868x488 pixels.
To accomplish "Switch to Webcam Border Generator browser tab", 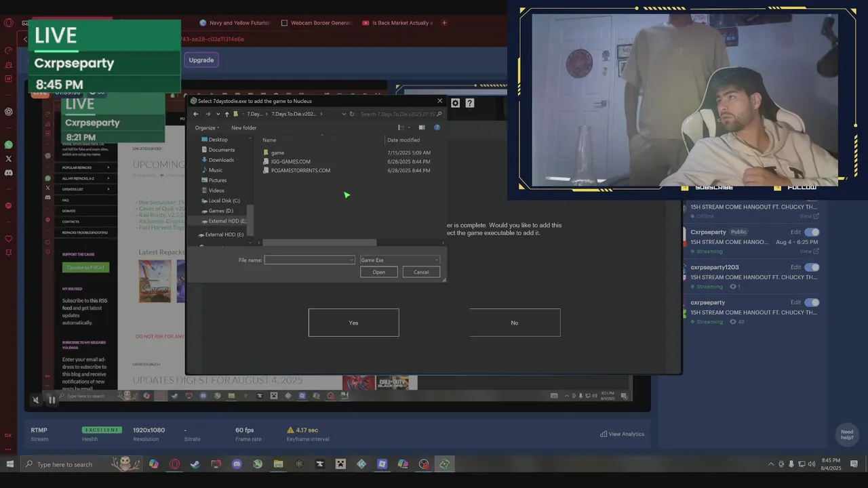I will click(x=317, y=22).
